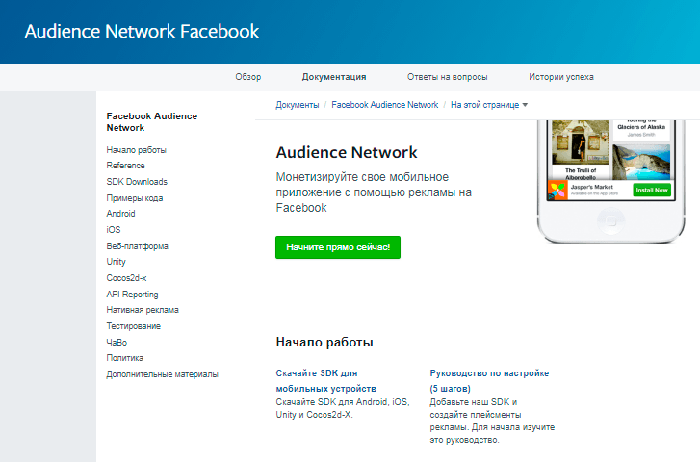
Task: Click the Trulli of Alberobello photo thumbnail
Action: click(580, 143)
